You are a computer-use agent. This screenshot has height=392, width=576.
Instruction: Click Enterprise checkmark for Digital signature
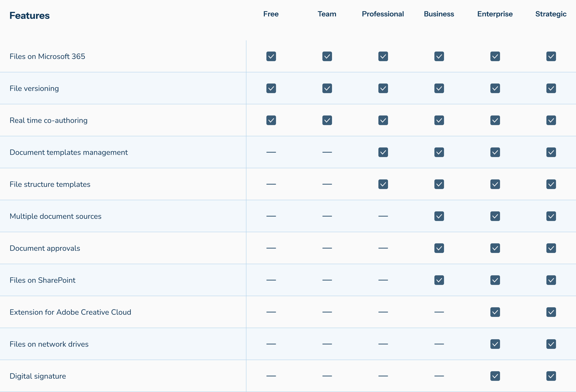(495, 376)
